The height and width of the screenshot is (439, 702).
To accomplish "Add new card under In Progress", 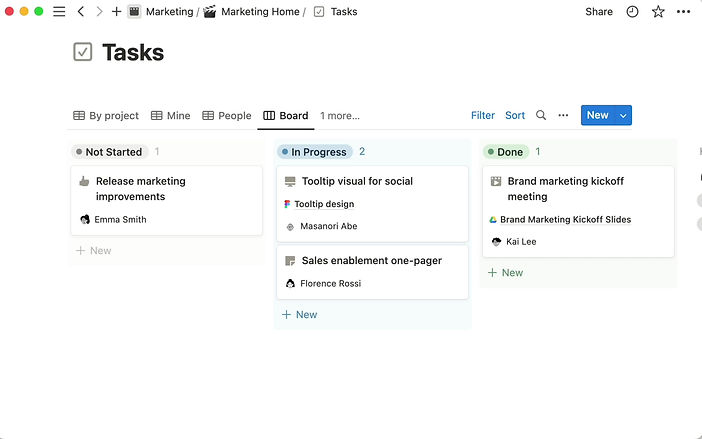I will [300, 315].
